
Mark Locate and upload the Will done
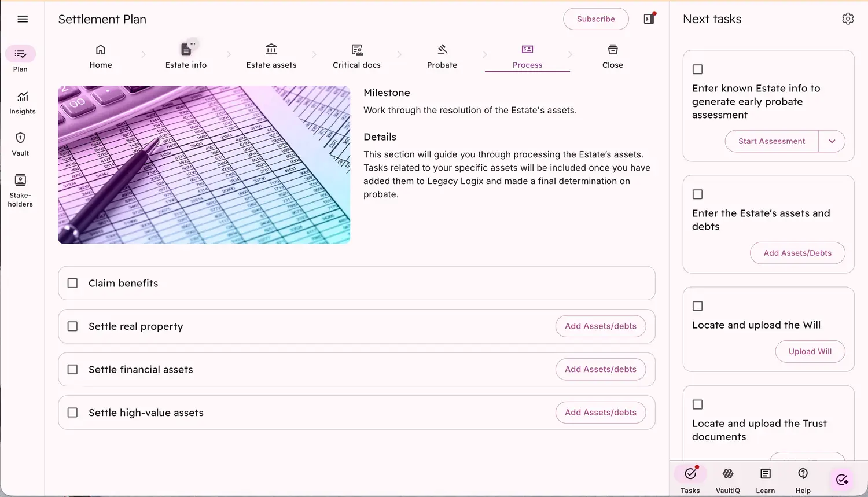(698, 306)
